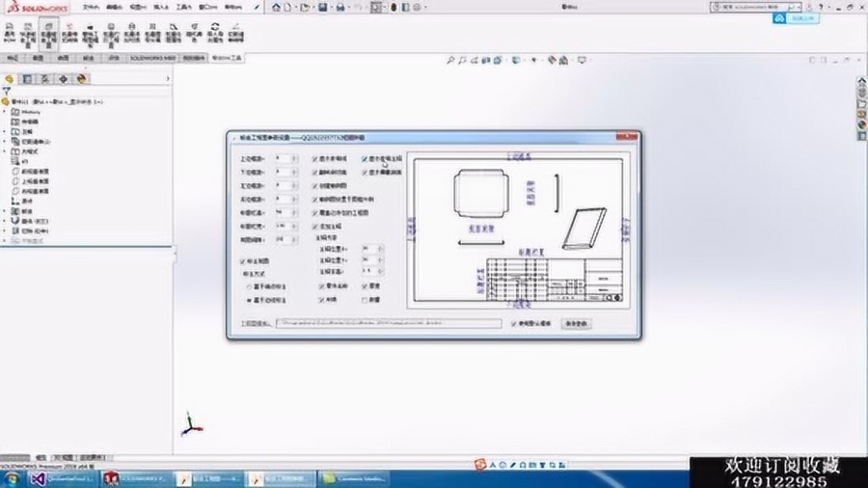Viewport: 868px width, 488px height.
Task: Open Visual Studio from the Windows taskbar
Action: pos(38,478)
